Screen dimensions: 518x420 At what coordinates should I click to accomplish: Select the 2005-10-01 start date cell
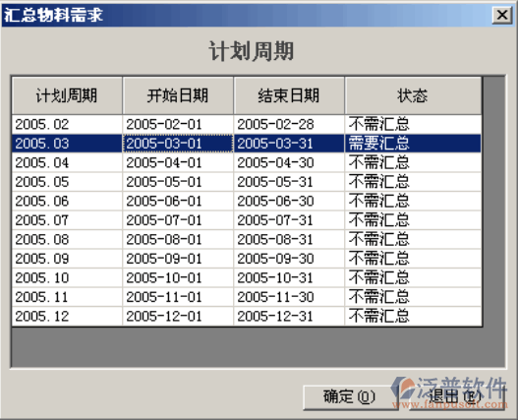(178, 277)
